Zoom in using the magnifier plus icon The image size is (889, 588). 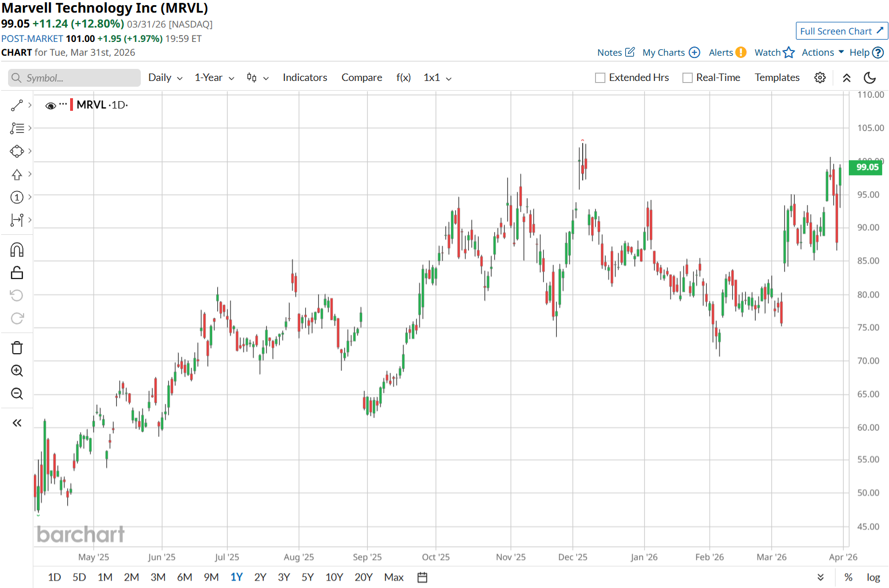coord(17,371)
